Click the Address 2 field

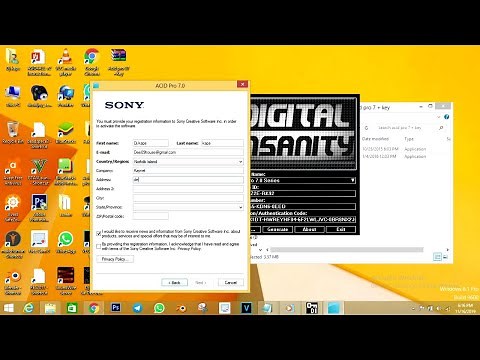point(188,189)
